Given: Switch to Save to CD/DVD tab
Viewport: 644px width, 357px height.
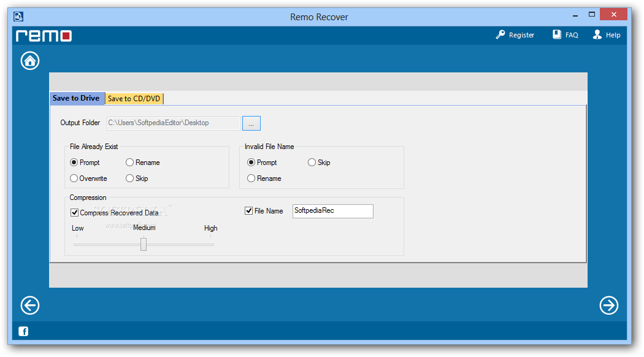Looking at the screenshot, I should [x=134, y=99].
